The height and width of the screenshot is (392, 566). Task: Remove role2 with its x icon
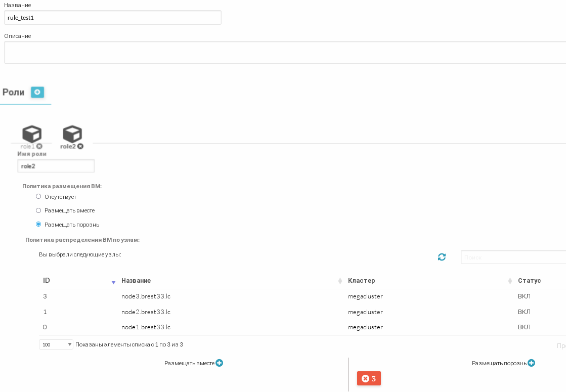click(x=80, y=147)
